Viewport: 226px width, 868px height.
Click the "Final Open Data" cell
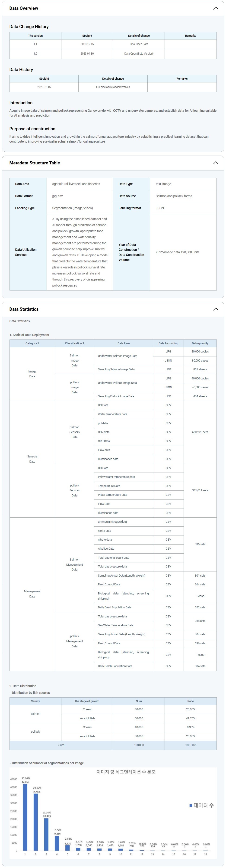(139, 44)
